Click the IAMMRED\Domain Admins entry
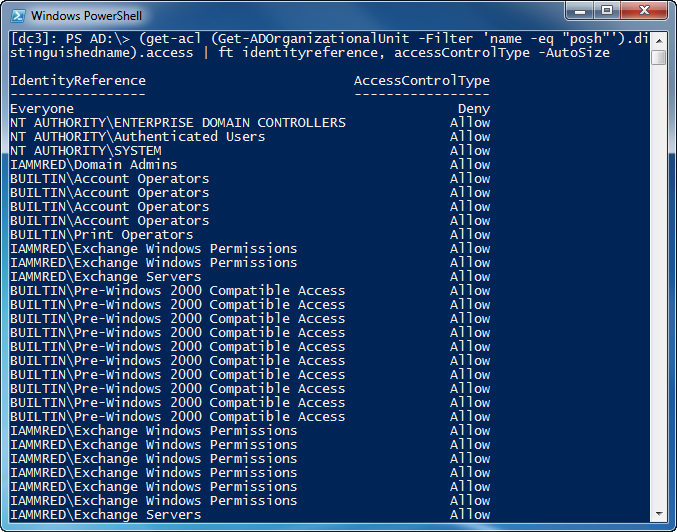This screenshot has width=677, height=532. coord(94,164)
